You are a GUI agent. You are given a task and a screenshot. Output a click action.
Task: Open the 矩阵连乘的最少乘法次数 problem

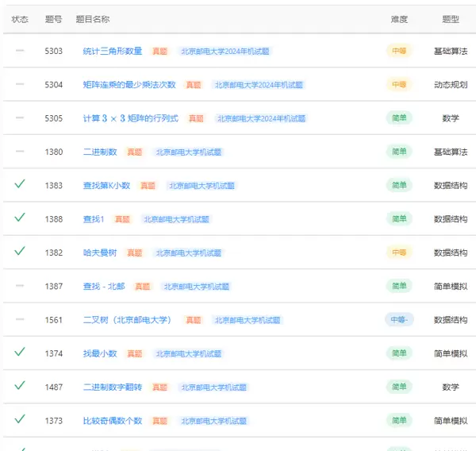point(129,84)
